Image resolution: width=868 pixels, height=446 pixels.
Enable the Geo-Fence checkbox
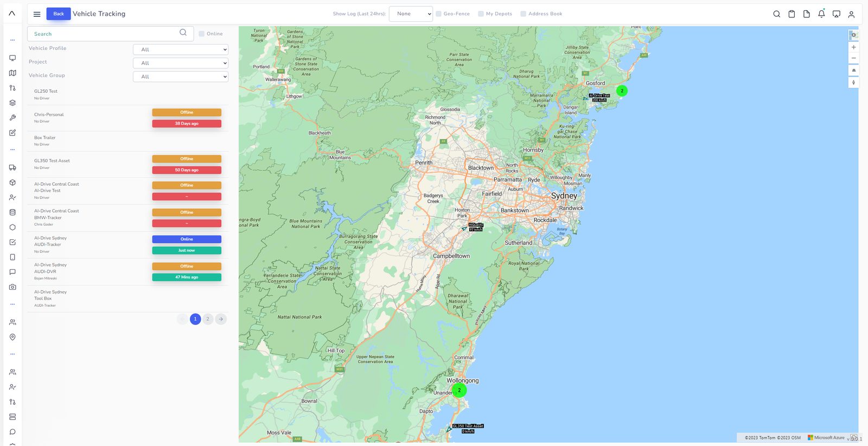[x=439, y=14]
